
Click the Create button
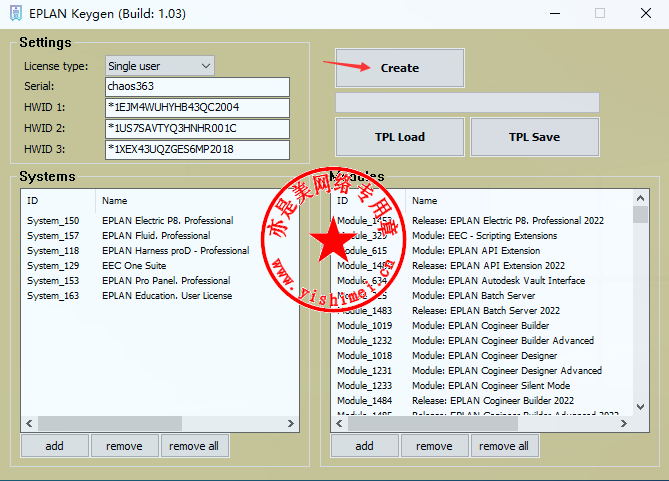tap(400, 68)
